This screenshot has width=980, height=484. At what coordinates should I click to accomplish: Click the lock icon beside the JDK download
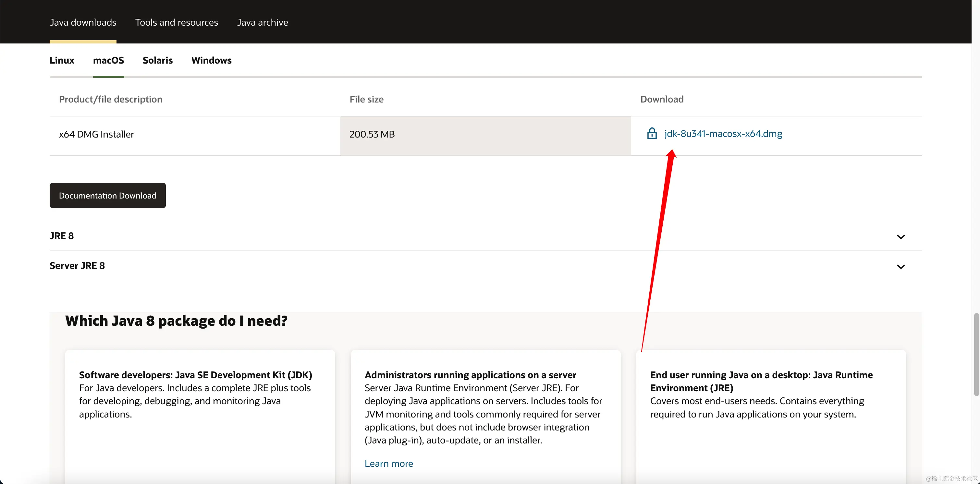pyautogui.click(x=652, y=133)
